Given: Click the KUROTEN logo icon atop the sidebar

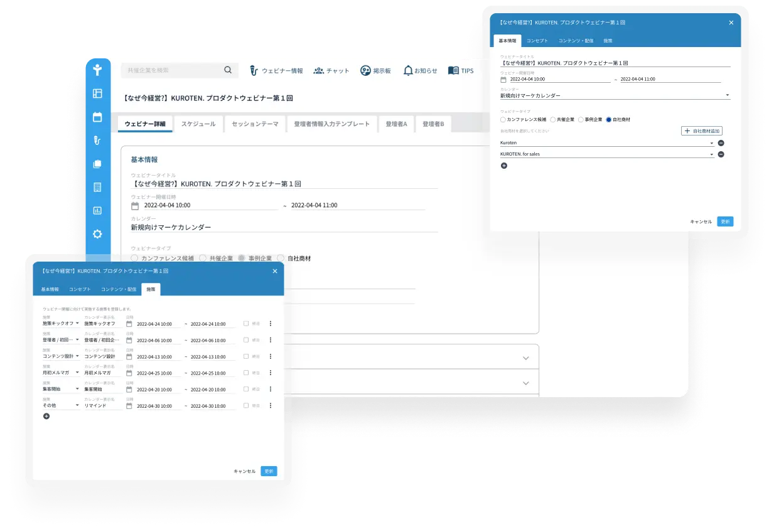Looking at the screenshot, I should coord(97,70).
